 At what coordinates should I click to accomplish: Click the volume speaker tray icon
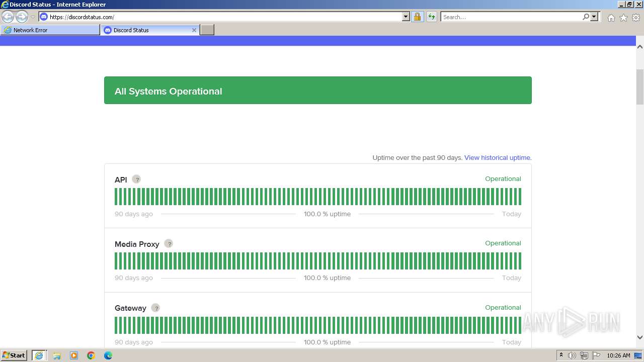[x=572, y=355]
